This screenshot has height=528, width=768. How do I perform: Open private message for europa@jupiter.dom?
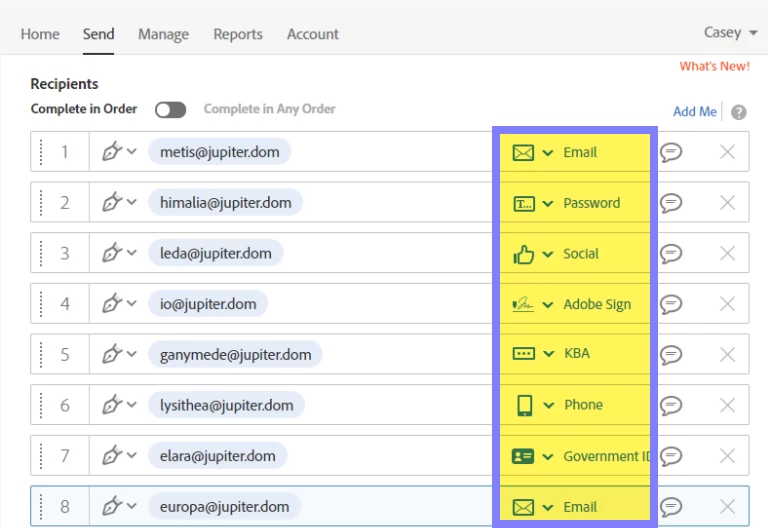[x=671, y=507]
